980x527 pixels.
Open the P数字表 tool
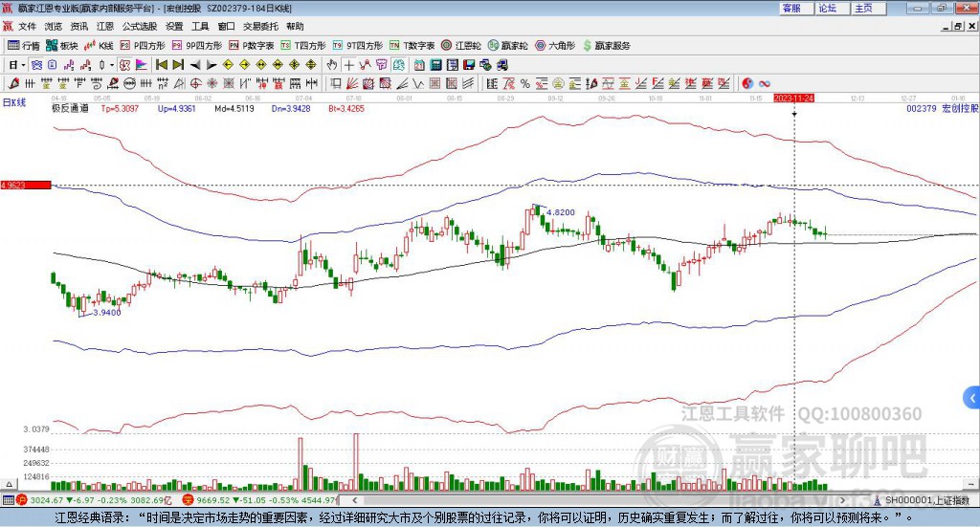point(252,46)
